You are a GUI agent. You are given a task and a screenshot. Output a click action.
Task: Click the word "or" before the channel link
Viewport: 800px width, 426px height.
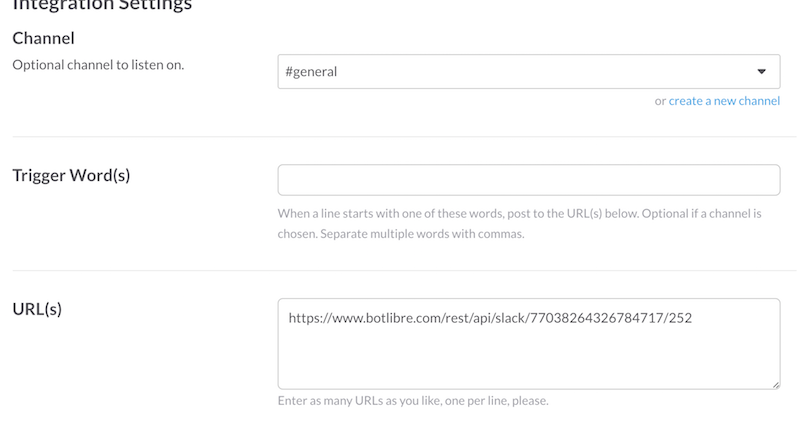coord(660,101)
